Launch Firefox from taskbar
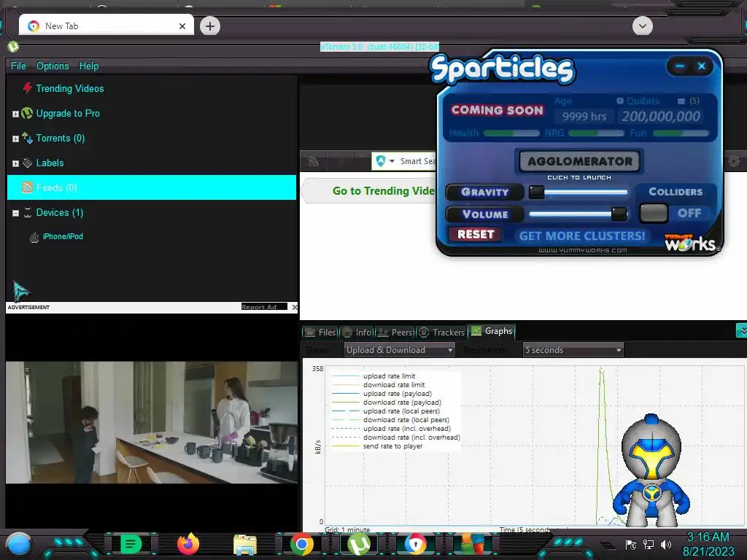Viewport: 747px width, 560px height. (x=188, y=544)
